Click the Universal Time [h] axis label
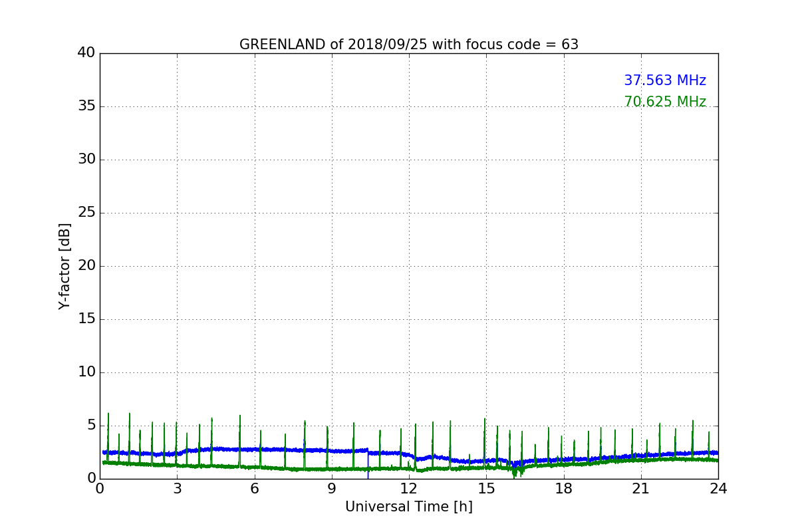798x532 pixels. (409, 507)
